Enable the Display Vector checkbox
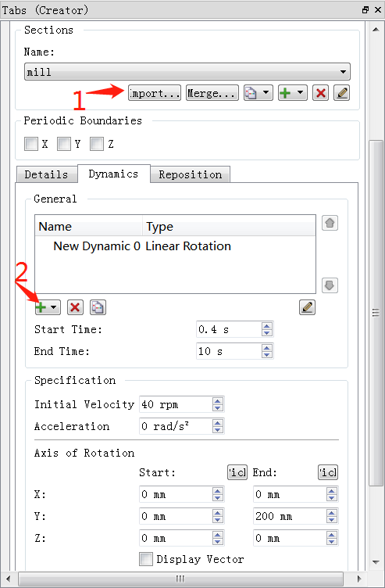The height and width of the screenshot is (588, 385). click(x=146, y=559)
